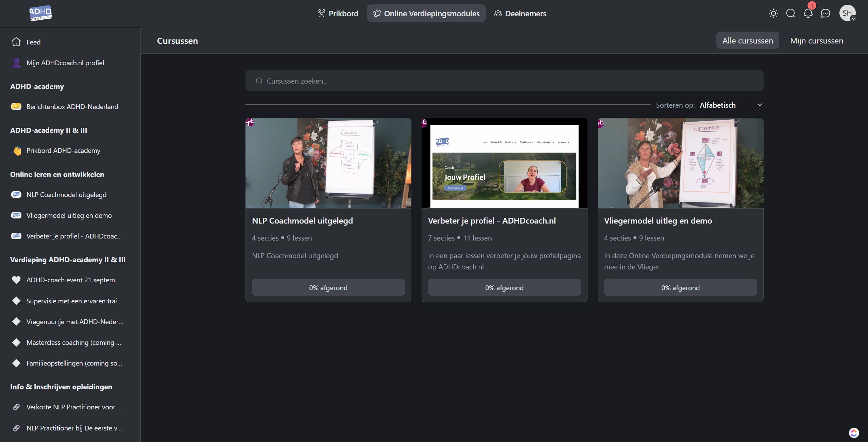Click 0% afgerond progress on NLP Coachmodel card

point(328,287)
